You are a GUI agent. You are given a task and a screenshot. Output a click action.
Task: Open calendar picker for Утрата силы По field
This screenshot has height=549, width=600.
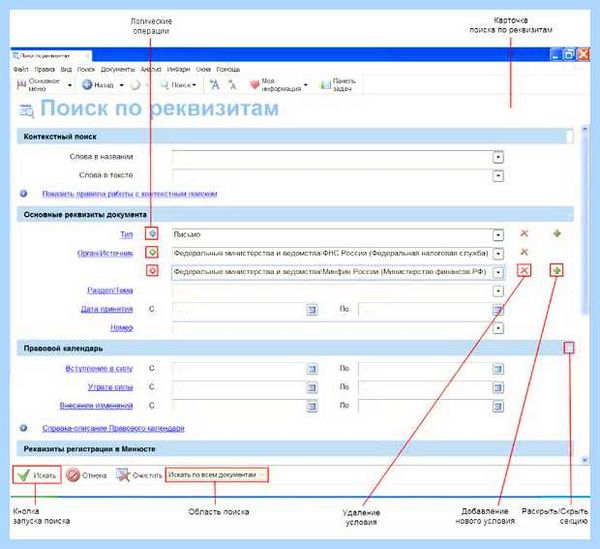click(498, 388)
